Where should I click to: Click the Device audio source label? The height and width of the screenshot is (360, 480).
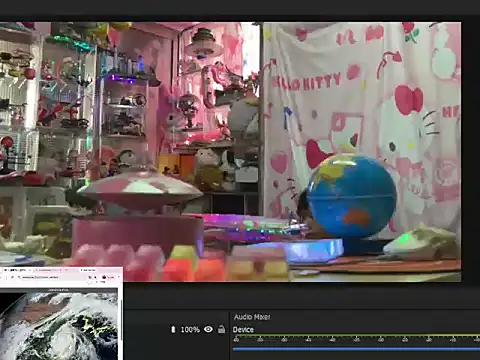pos(243,330)
